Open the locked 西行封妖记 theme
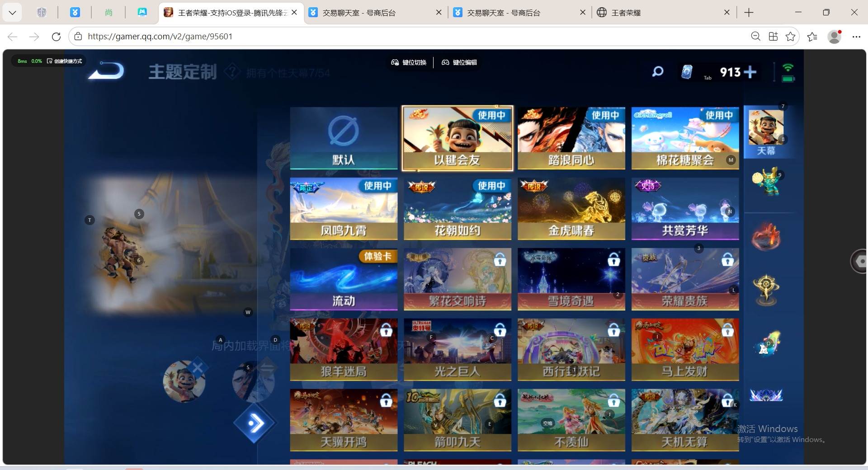The width and height of the screenshot is (868, 470). click(x=571, y=350)
